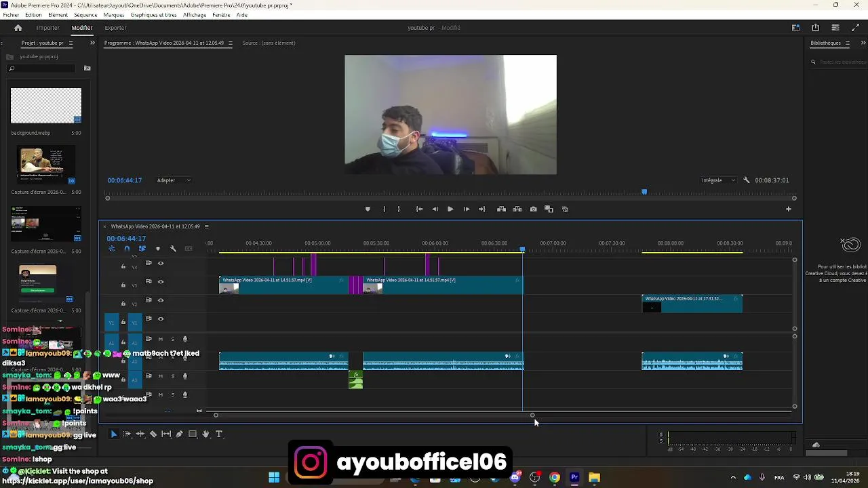Click Mark Out button
Screen dimensions: 868x488
[x=399, y=209]
